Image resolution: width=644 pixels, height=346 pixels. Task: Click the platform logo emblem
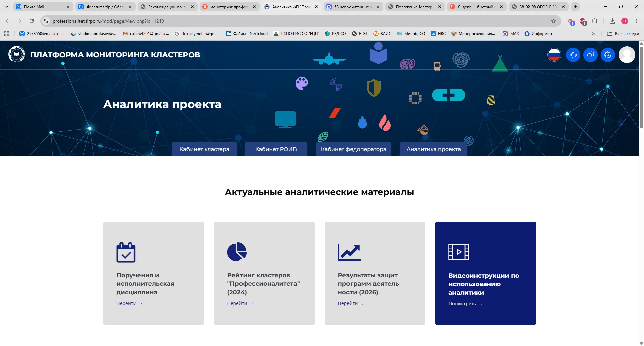(x=16, y=54)
